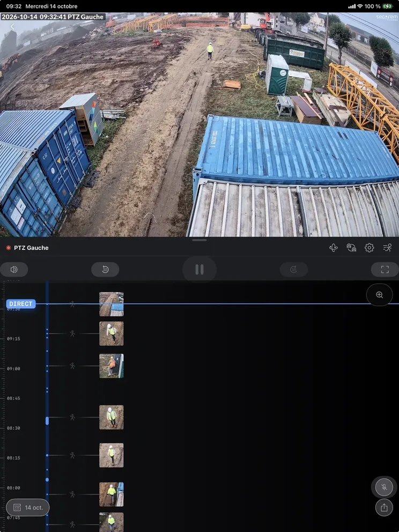The width and height of the screenshot is (399, 532).
Task: Open event thumbnail near 08:00
Action: pos(112,494)
